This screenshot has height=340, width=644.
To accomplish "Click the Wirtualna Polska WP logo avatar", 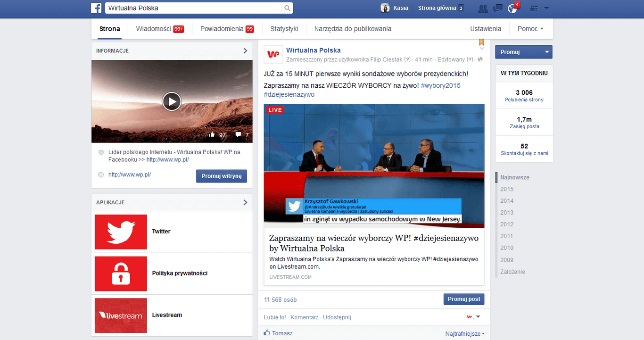I will (x=273, y=54).
